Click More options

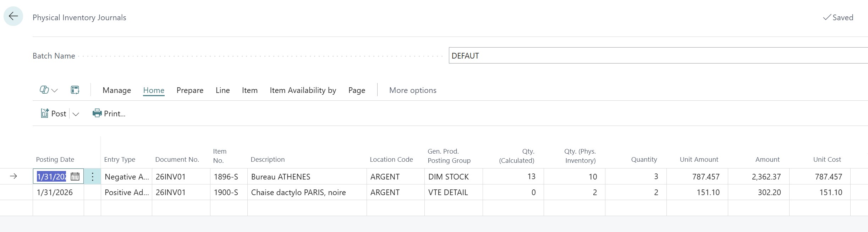click(413, 90)
